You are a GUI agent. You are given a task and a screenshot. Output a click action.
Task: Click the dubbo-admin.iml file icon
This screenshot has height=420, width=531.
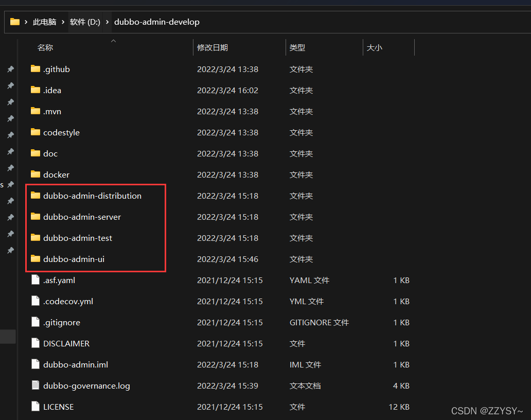point(35,364)
